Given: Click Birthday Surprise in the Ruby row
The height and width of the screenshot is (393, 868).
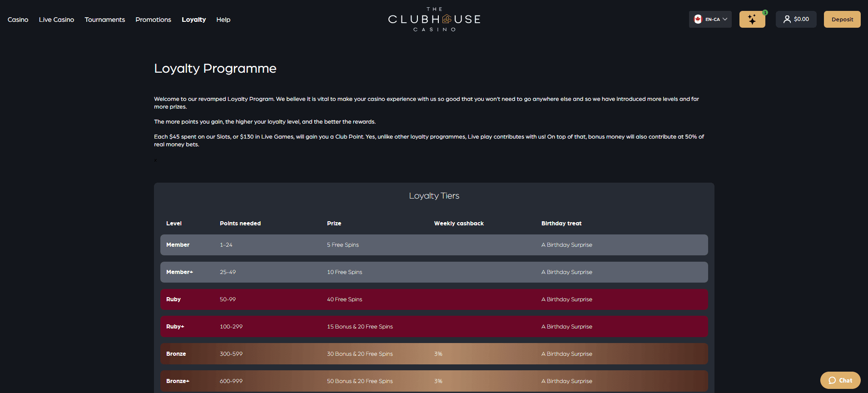Looking at the screenshot, I should tap(567, 299).
